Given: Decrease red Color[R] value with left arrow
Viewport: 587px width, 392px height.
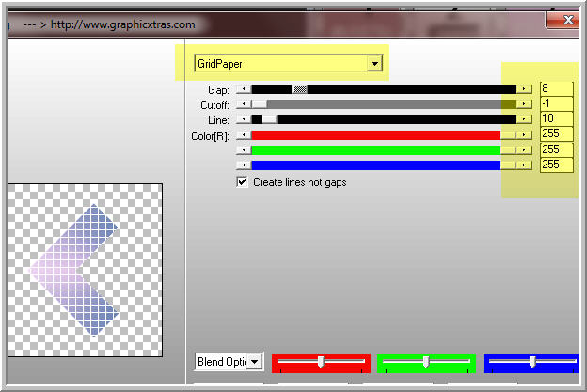Looking at the screenshot, I should tap(244, 135).
